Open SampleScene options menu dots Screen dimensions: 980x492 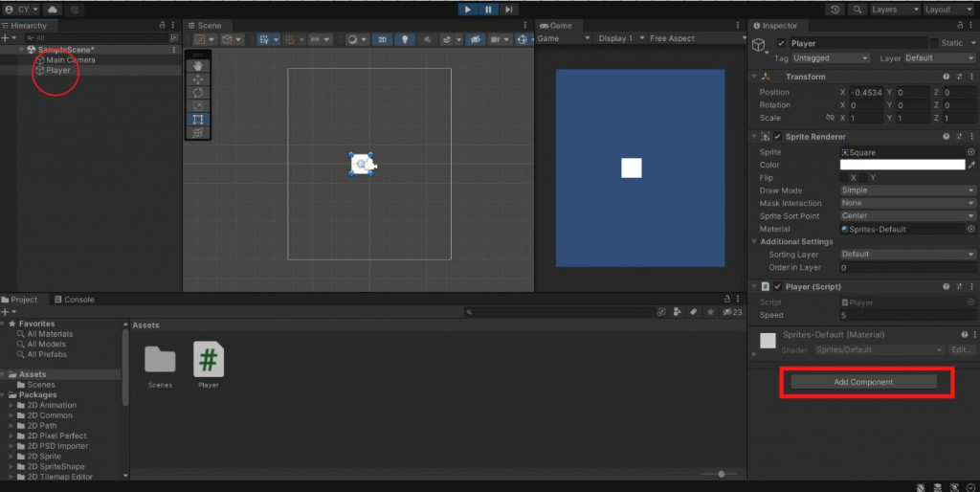pos(174,50)
